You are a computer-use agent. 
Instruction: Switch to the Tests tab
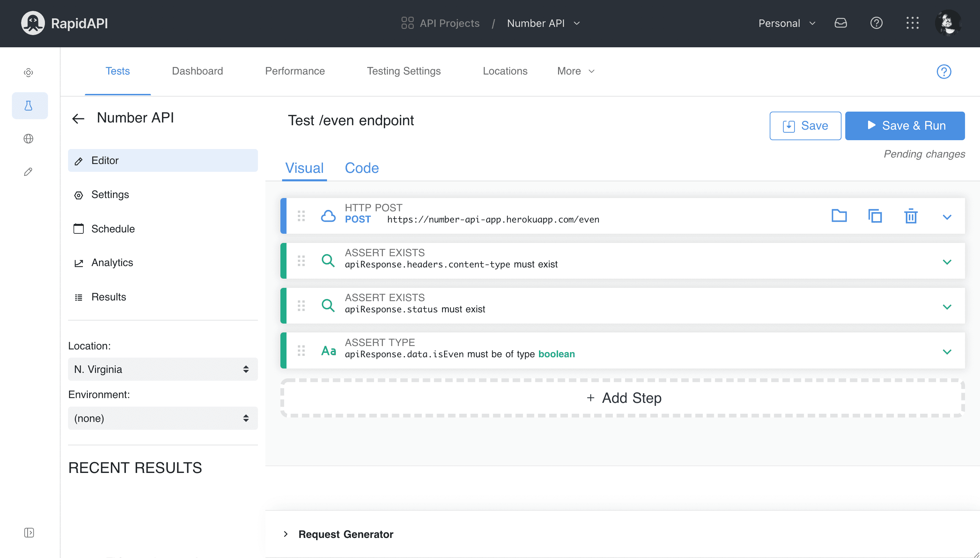click(118, 71)
